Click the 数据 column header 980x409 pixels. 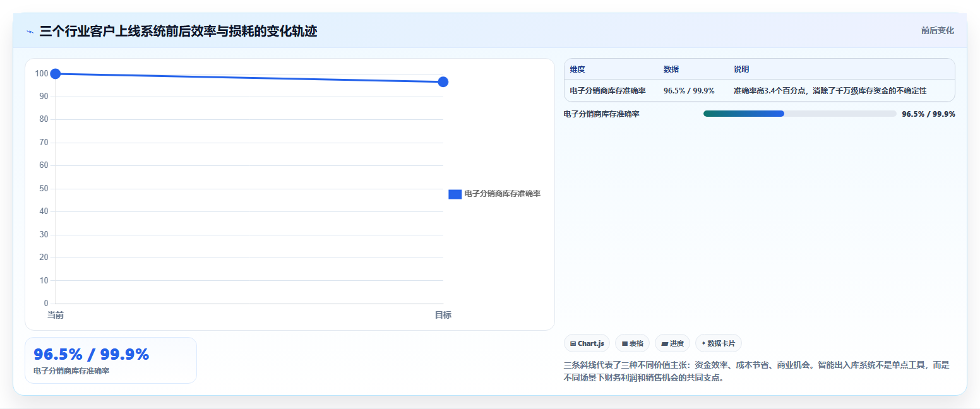click(671, 69)
